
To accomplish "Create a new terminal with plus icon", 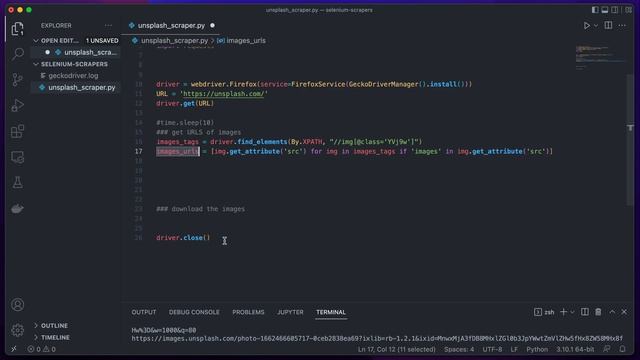I will point(563,312).
